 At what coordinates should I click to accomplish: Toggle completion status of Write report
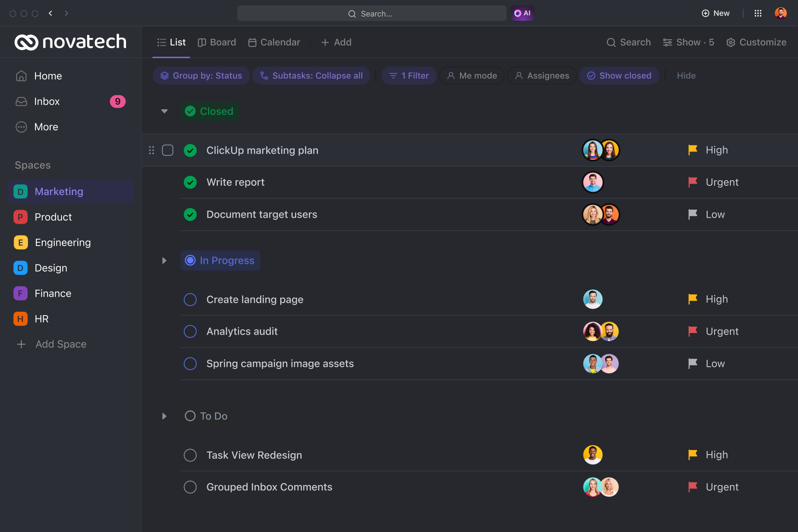point(190,182)
